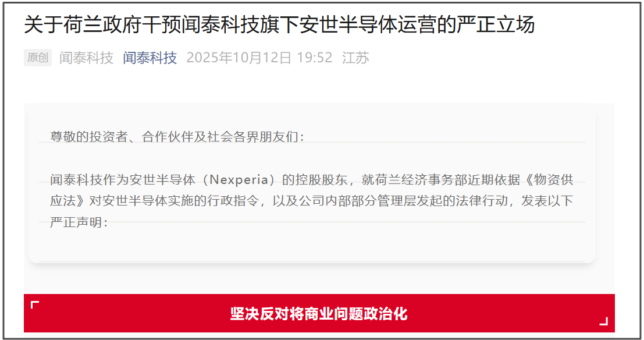This screenshot has width=644, height=340.
Task: Click the red 坚决反对将商业问题政治化 banner text
Action: pyautogui.click(x=319, y=314)
